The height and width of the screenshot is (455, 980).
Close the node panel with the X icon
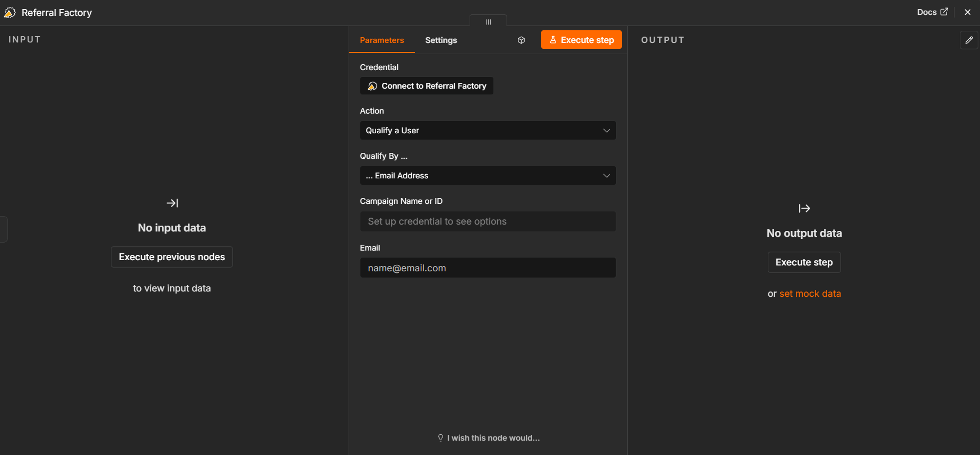tap(967, 12)
